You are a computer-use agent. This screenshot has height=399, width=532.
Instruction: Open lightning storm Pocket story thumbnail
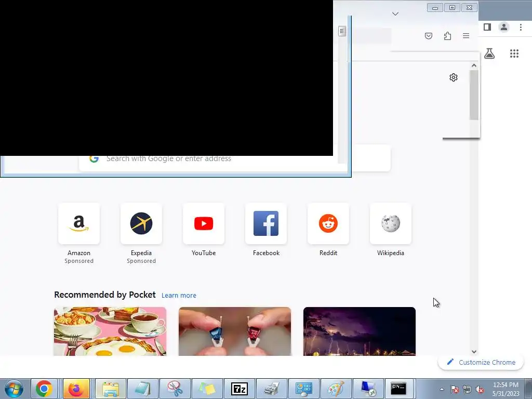(360, 331)
